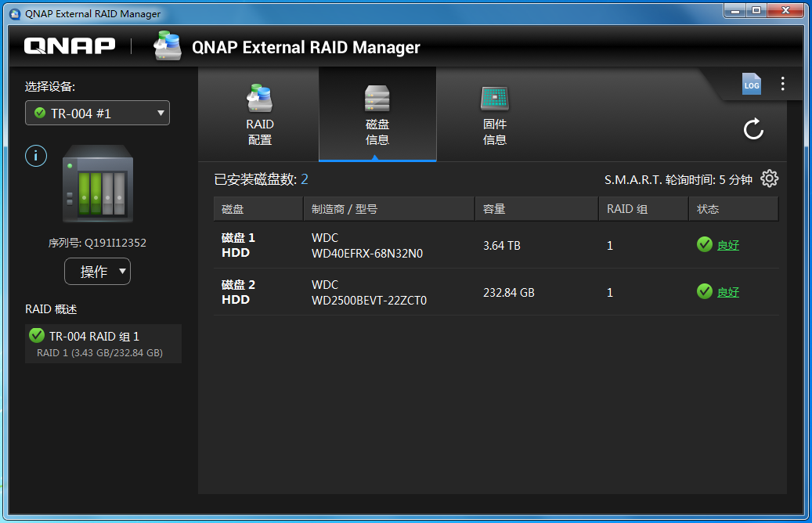This screenshot has width=812, height=523.
Task: Click S.M.A.R.T. 轮询时间: 5 分钟 text
Action: coord(678,180)
